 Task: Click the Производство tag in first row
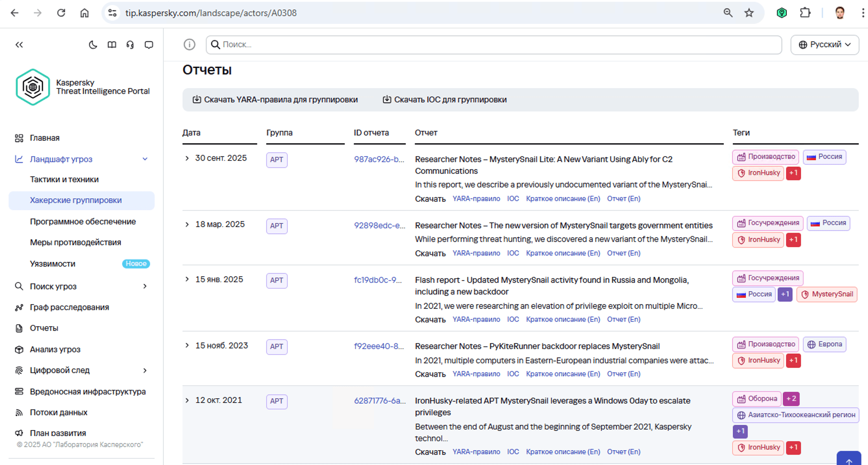(x=765, y=157)
